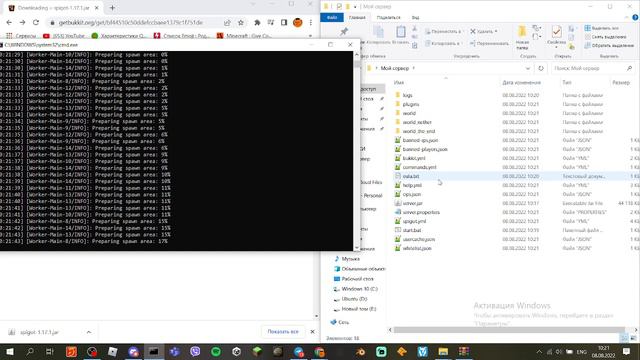Image resolution: width=640 pixels, height=360 pixels.
Task: Open the Chrome profile avatar
Action: click(x=298, y=23)
